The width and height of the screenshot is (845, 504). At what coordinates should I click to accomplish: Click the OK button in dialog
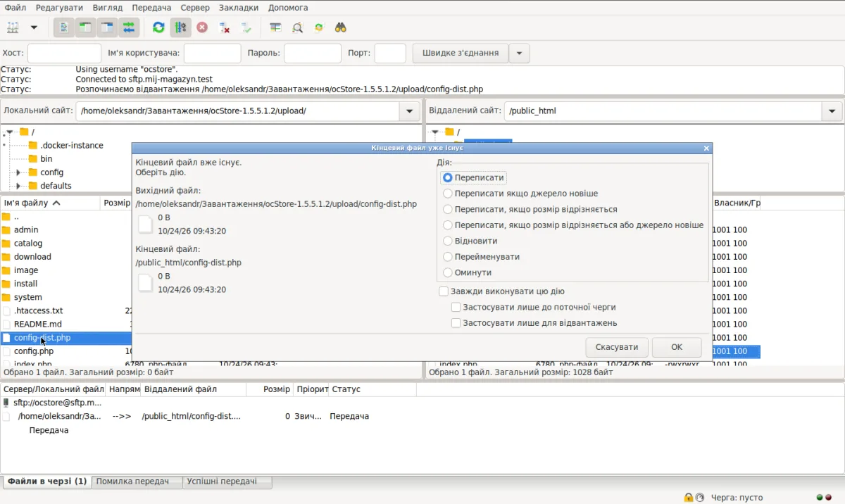677,347
